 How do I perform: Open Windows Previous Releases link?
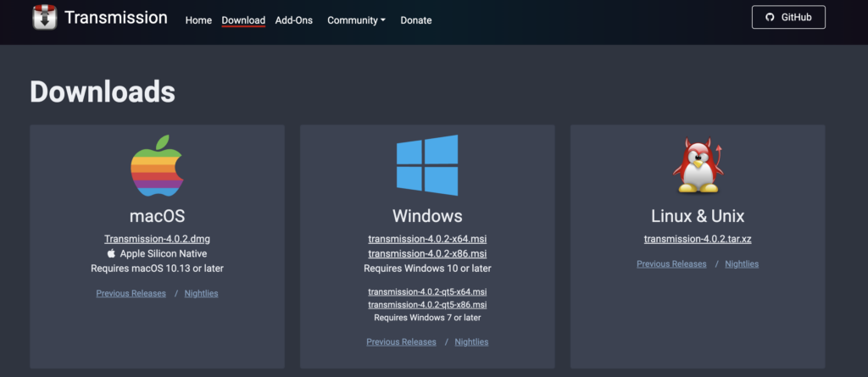(x=401, y=342)
